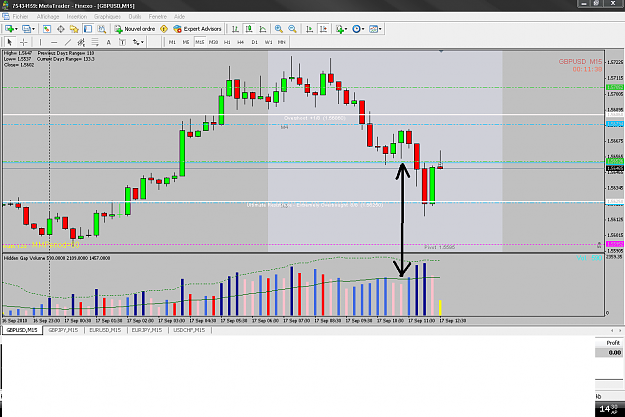Open Aide menu
The width and height of the screenshot is (625, 417).
[179, 17]
